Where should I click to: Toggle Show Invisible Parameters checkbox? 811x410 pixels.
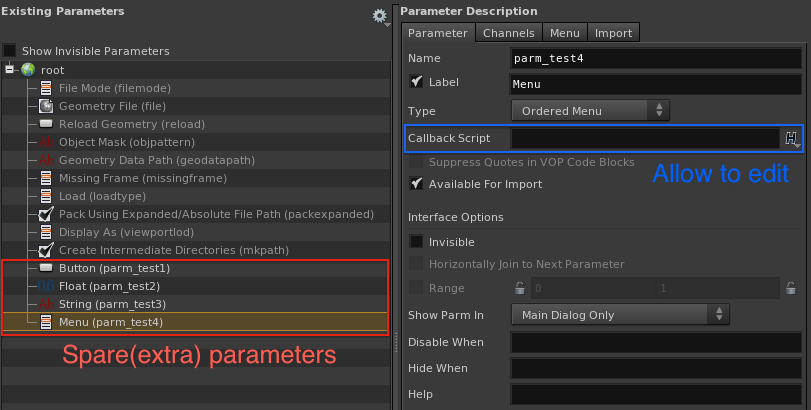9,51
